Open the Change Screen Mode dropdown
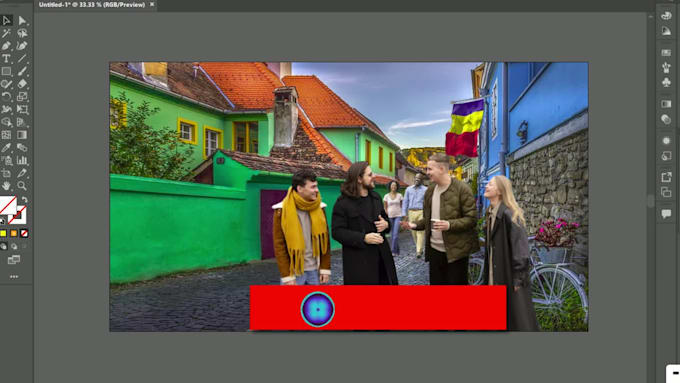The image size is (680, 383). tap(14, 259)
